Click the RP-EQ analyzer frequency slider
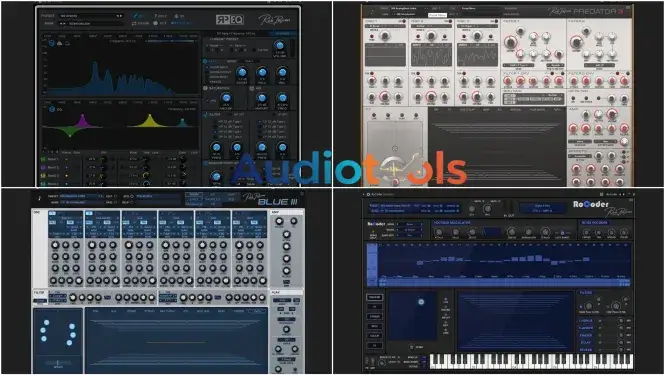Viewport: 665px width, 375px height. pyautogui.click(x=170, y=41)
